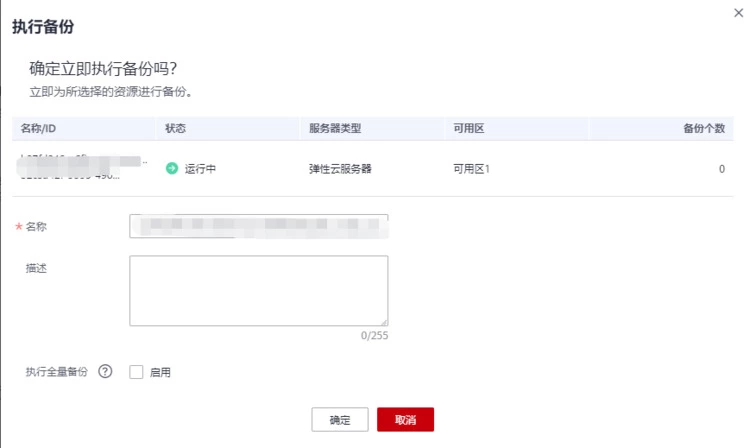Focus the 名称 text input field
Screen dimensions: 750x448
pyautogui.click(x=258, y=226)
